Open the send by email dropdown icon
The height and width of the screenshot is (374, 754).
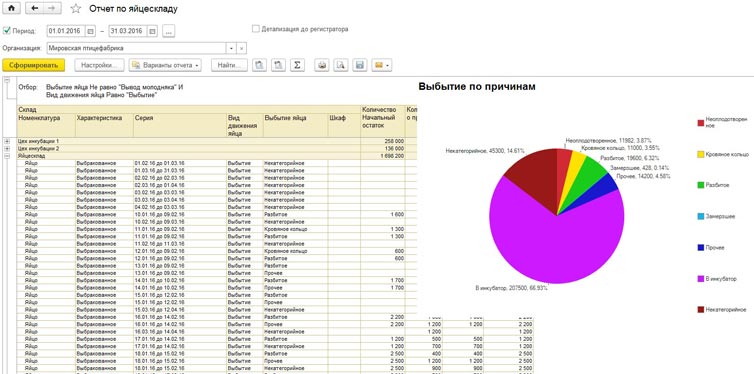(x=381, y=65)
